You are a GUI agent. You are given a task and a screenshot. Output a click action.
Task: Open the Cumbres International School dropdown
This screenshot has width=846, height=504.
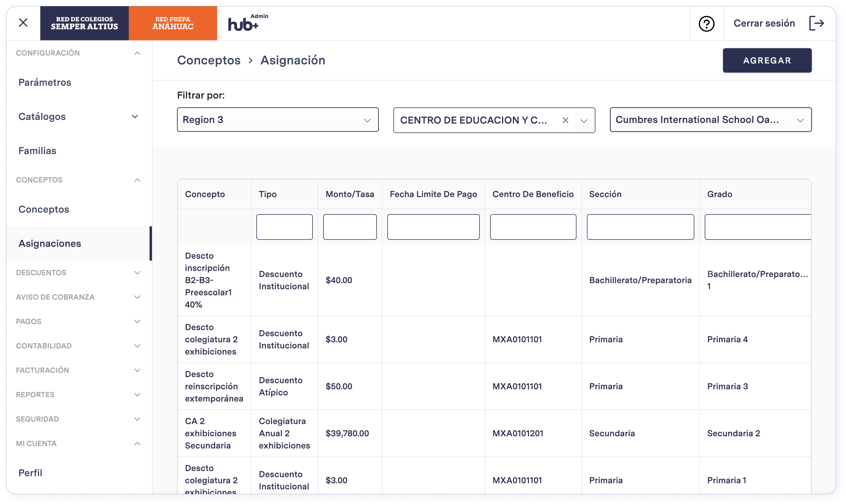point(710,120)
